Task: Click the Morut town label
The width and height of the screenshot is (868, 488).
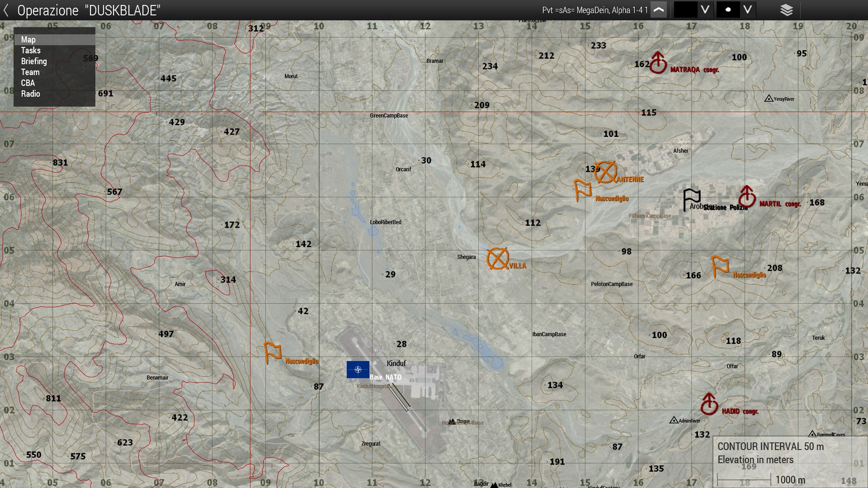Action: point(291,76)
